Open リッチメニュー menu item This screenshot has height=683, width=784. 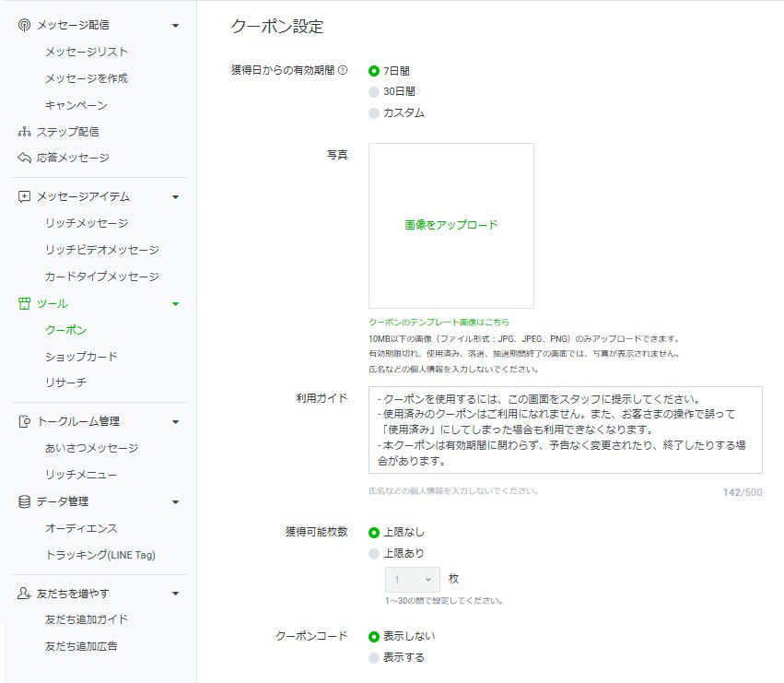coord(81,475)
